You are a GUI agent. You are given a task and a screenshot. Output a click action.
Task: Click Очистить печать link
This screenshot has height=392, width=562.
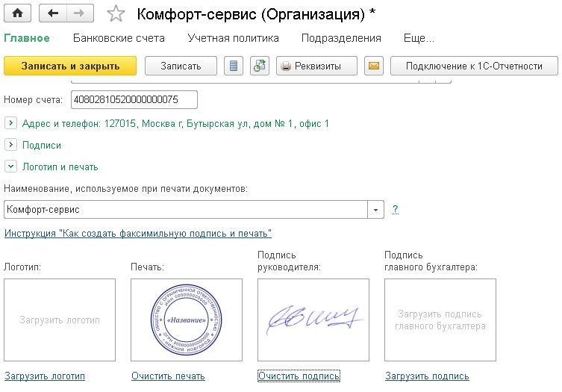coord(168,376)
